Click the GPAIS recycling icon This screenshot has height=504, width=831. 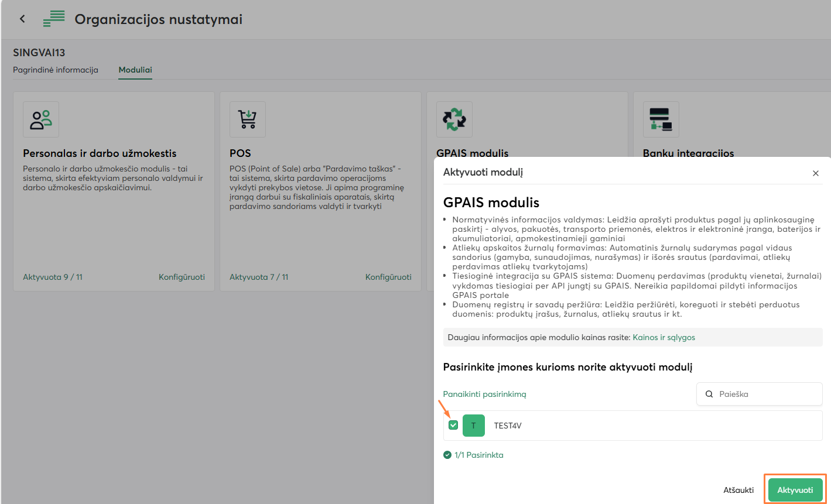(454, 119)
